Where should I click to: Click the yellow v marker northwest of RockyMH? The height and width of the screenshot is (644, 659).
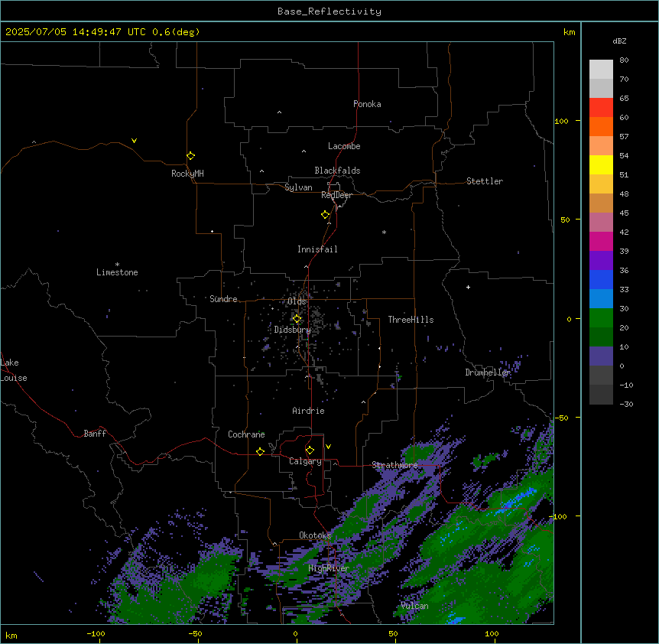(134, 141)
